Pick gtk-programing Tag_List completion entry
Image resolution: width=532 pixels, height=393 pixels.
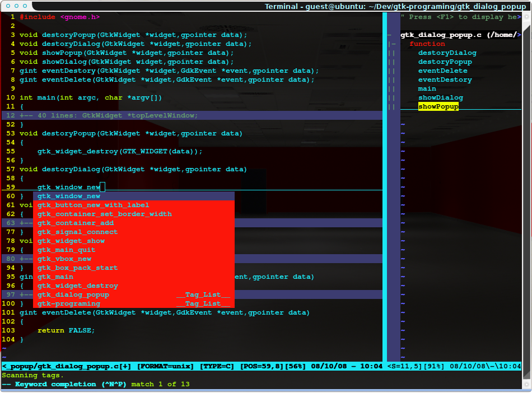coord(134,303)
